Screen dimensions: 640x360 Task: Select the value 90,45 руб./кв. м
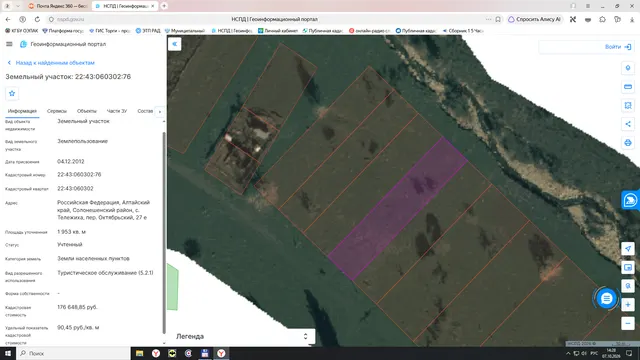pos(78,327)
